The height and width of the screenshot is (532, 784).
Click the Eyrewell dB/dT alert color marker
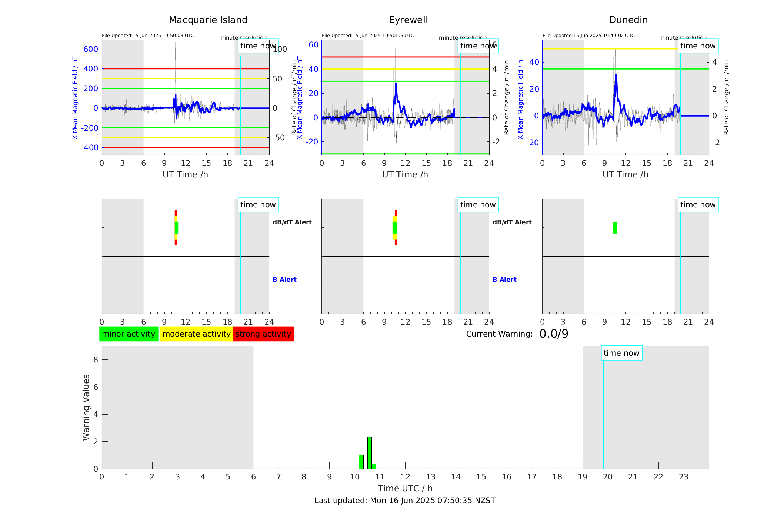click(x=395, y=228)
